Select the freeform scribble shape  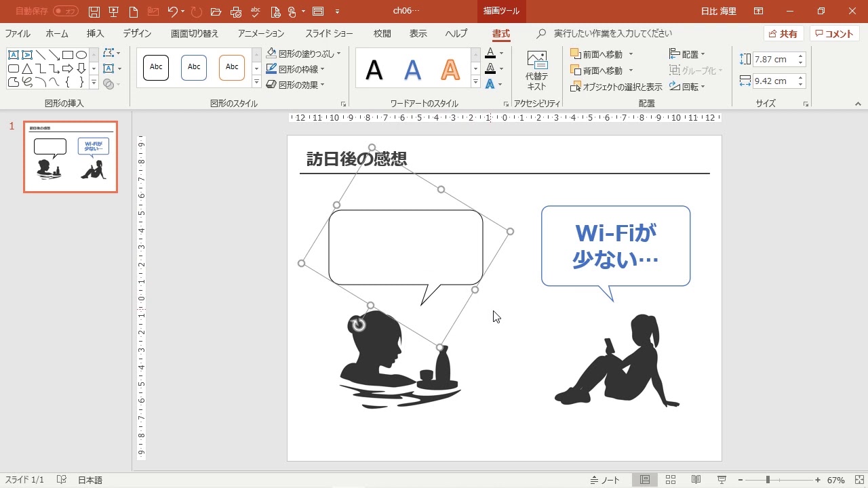tap(27, 82)
